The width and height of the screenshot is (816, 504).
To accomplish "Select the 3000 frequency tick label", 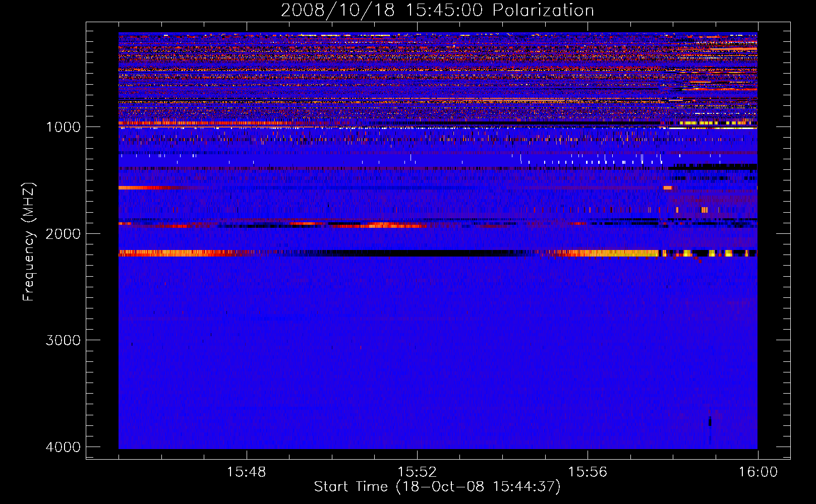I will pos(64,340).
